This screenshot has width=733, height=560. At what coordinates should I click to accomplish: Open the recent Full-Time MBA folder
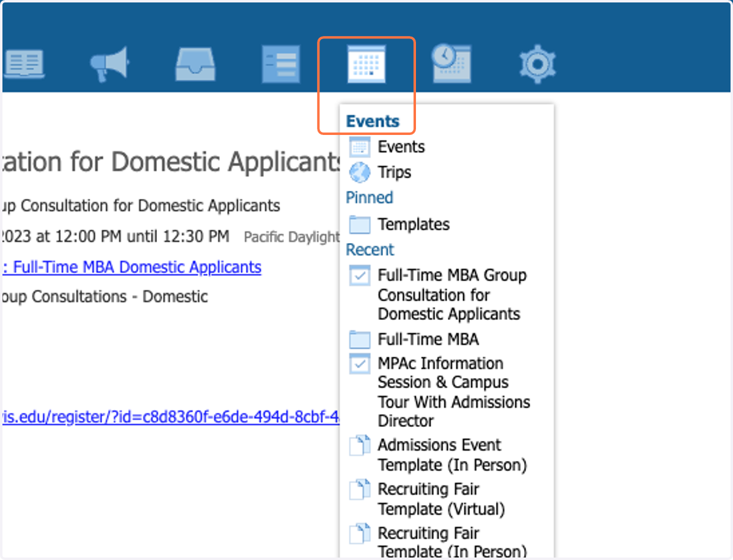428,340
